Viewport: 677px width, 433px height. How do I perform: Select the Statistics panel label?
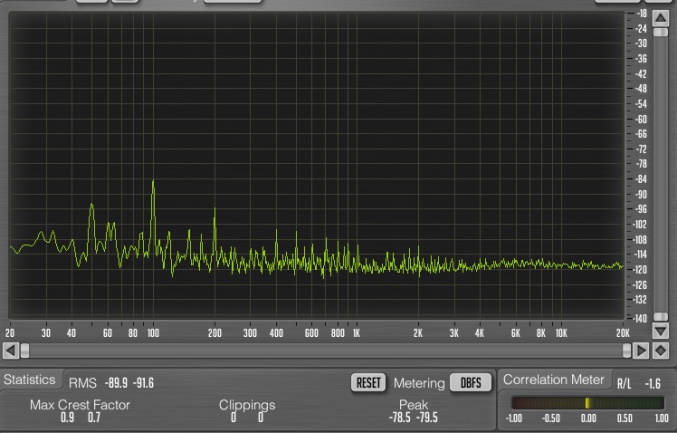[x=30, y=381]
